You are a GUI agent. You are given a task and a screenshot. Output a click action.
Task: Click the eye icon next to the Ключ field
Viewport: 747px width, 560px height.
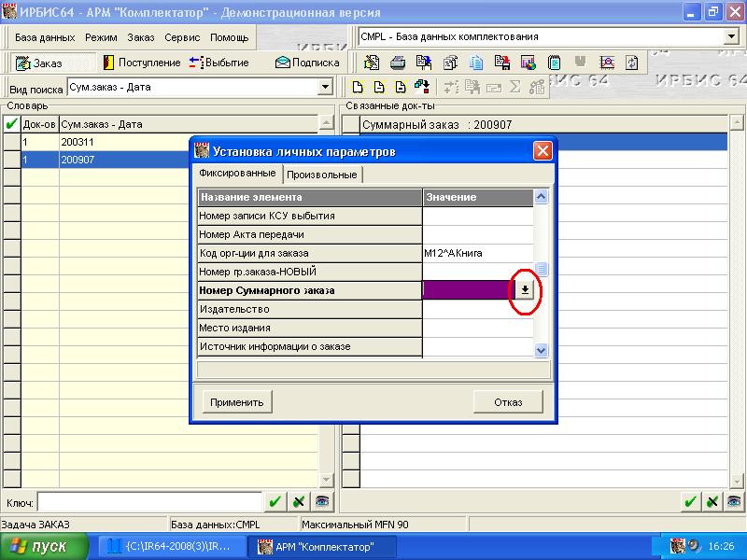[322, 501]
